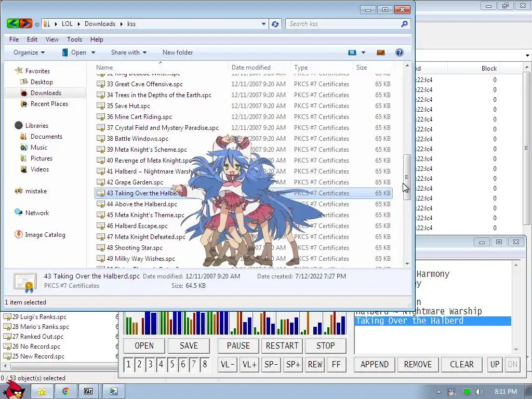Image resolution: width=532 pixels, height=399 pixels.
Task: Open the recent pages dropdown arrow
Action: point(37,24)
